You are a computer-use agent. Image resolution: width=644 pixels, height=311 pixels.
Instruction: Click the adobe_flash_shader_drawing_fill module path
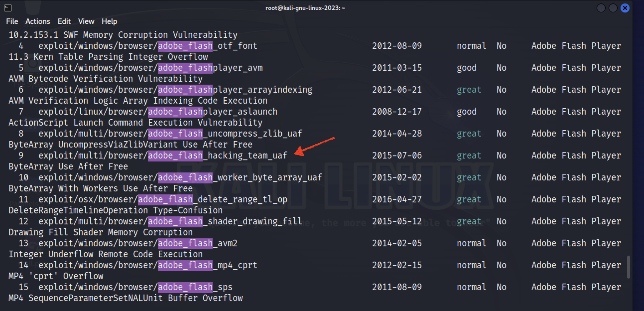[170, 221]
